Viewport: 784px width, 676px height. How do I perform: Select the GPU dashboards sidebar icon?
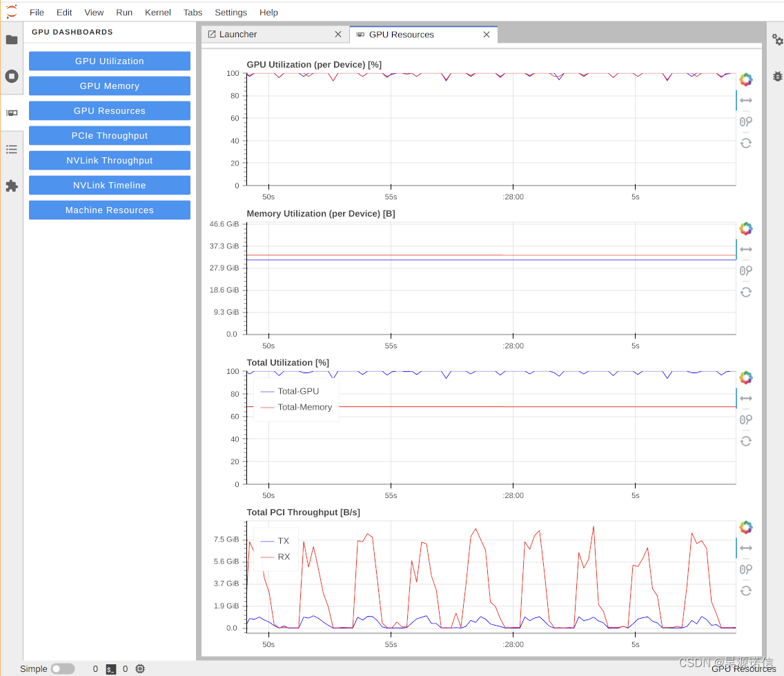click(12, 113)
